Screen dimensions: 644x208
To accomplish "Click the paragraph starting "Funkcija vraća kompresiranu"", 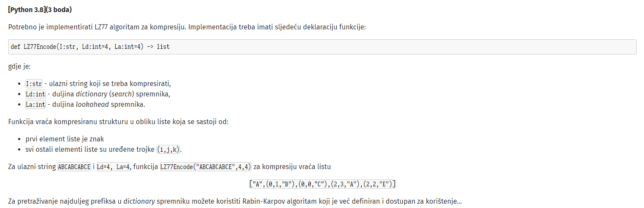I will tap(118, 122).
